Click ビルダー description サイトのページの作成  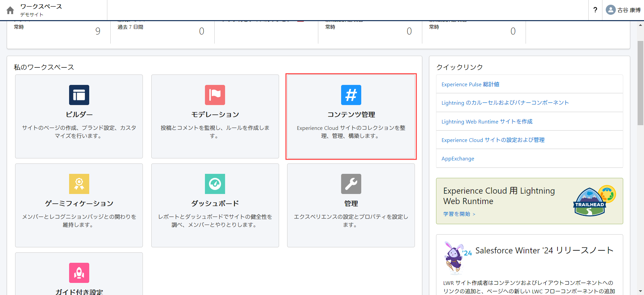coord(79,132)
